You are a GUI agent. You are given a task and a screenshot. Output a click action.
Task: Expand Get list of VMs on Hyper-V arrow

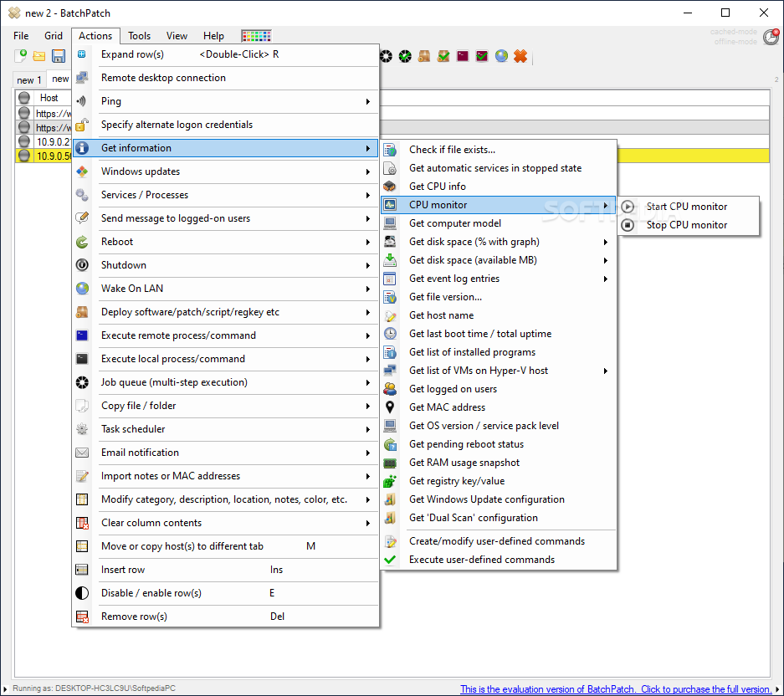coord(605,371)
